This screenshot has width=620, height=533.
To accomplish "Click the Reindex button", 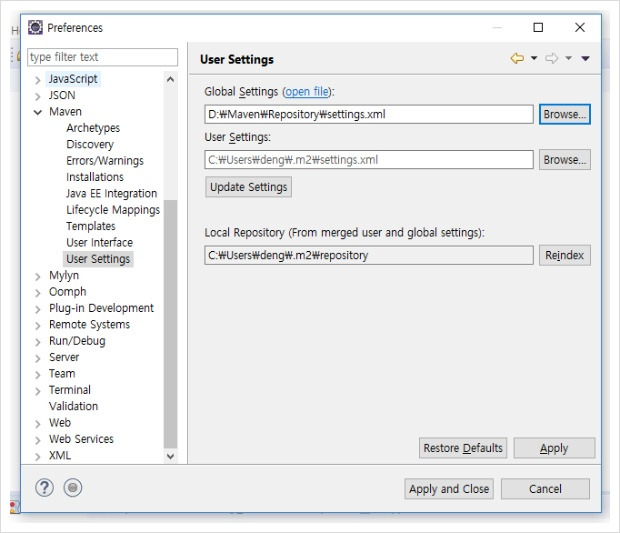I will [565, 255].
